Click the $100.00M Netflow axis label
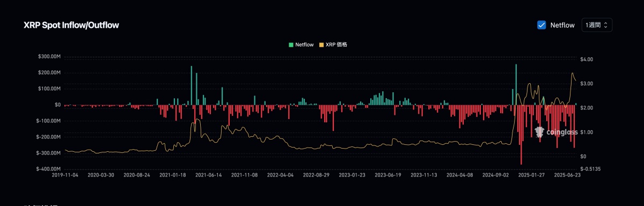This screenshot has width=644, height=206. point(49,89)
